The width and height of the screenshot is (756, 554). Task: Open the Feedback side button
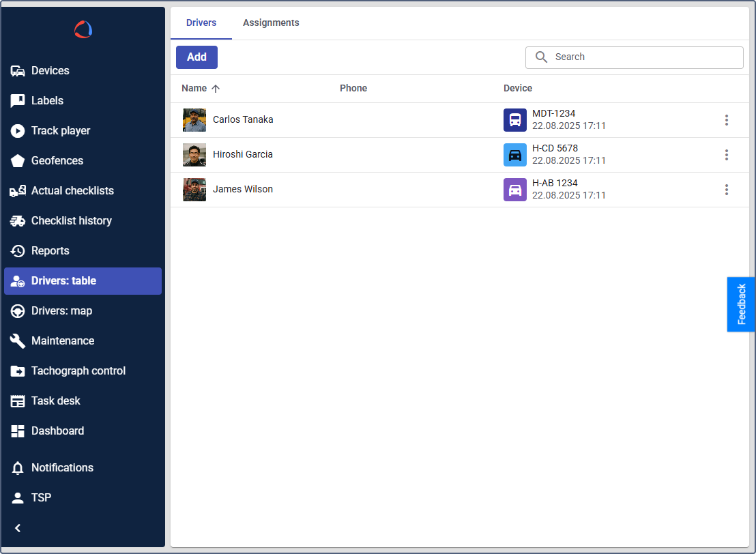[741, 304]
